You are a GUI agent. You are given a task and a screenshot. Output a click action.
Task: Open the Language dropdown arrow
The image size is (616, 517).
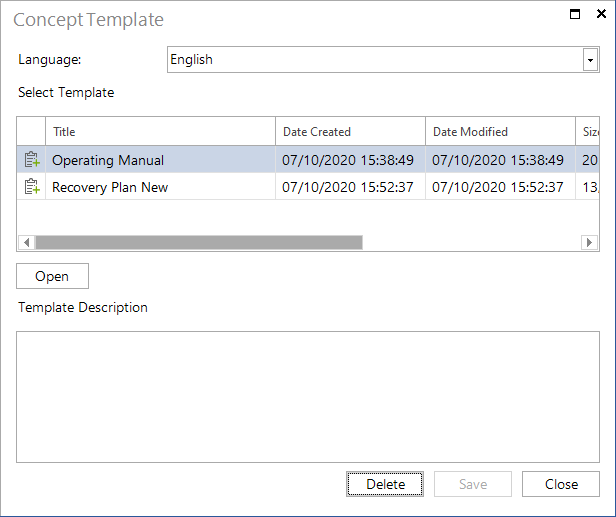click(x=590, y=60)
